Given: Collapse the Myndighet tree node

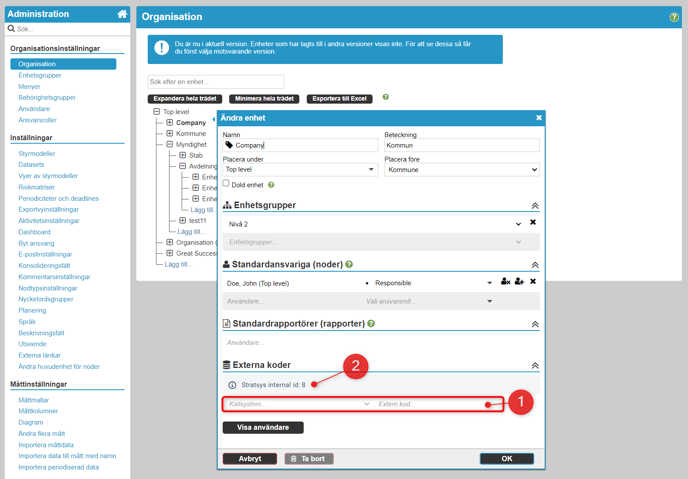Looking at the screenshot, I should click(x=169, y=144).
